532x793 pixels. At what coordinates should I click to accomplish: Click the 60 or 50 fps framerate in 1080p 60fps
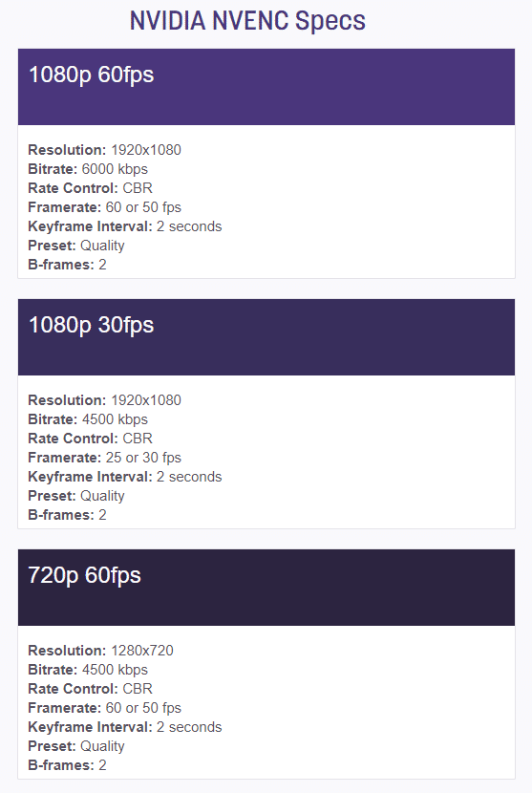(143, 207)
